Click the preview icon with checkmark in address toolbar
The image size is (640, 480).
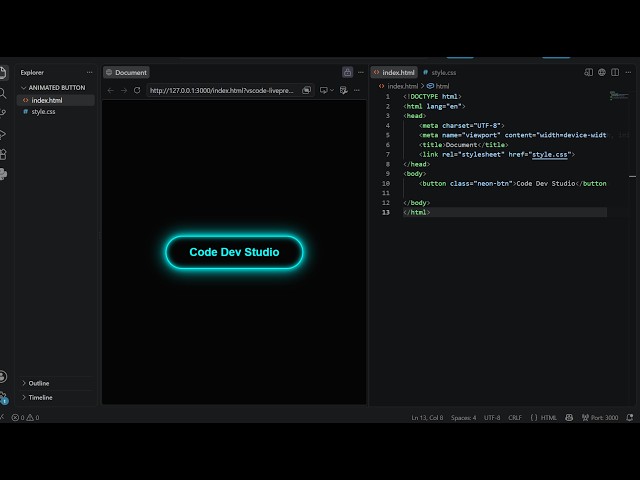pos(344,90)
